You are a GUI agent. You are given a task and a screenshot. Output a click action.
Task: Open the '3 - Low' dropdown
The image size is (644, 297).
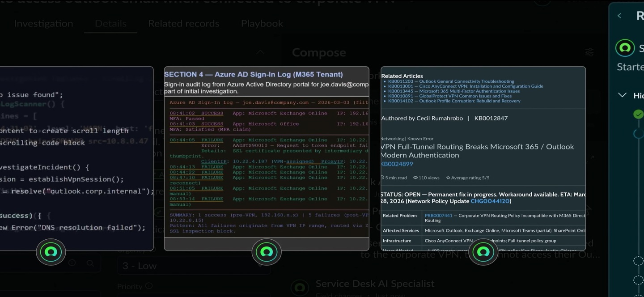[193, 266]
